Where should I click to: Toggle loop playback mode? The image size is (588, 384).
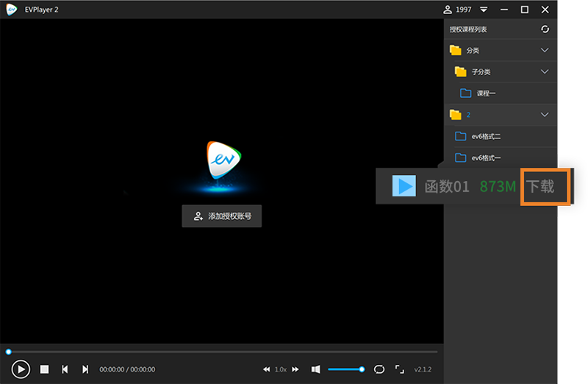pyautogui.click(x=379, y=369)
